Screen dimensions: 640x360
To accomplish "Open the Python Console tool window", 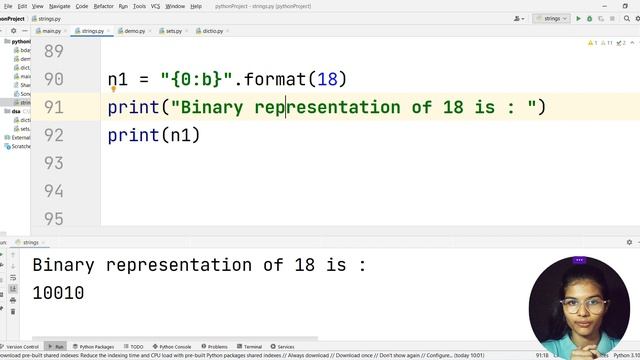I will [x=172, y=347].
